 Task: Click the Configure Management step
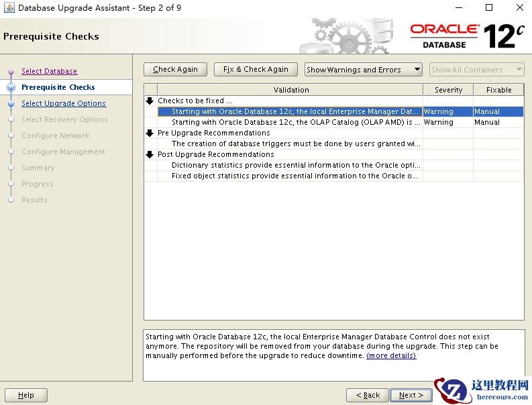(x=63, y=152)
